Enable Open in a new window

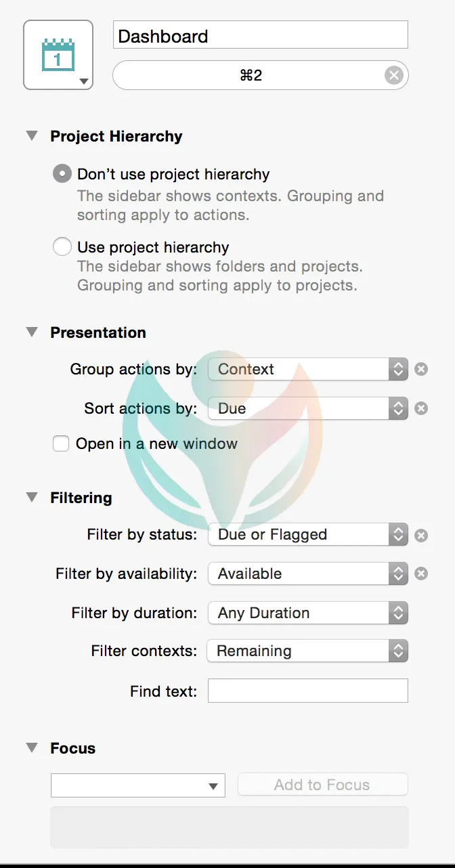(x=61, y=444)
